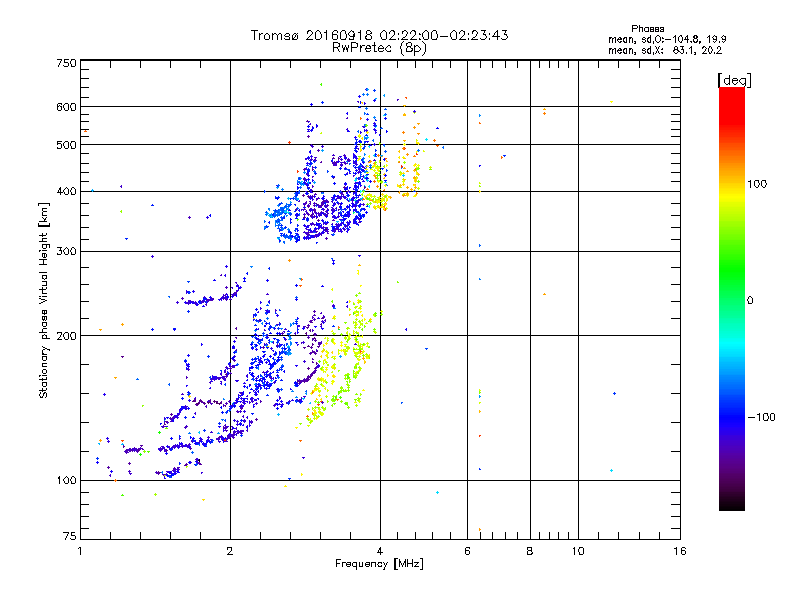
Task: Click the x-axis tick label '4'
Action: 380,551
